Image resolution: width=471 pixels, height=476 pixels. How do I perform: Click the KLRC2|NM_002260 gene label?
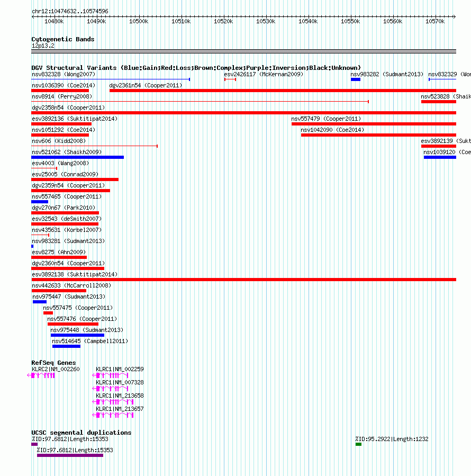[56, 370]
